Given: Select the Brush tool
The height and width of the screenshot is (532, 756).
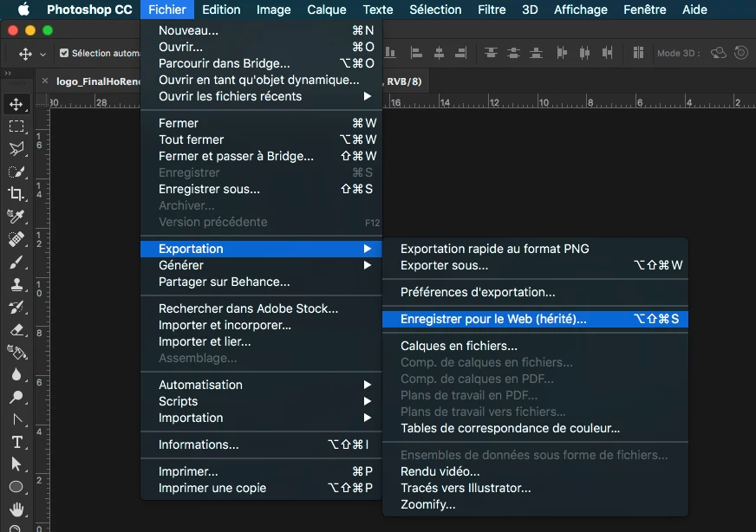Looking at the screenshot, I should pos(16,262).
